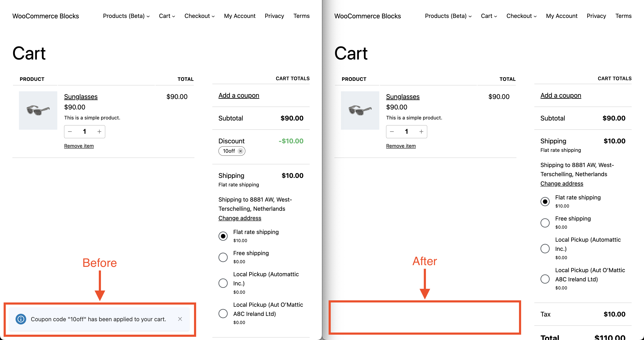Image resolution: width=644 pixels, height=340 pixels.
Task: Expand Products (Beta) menu in the left header
Action: (x=126, y=16)
